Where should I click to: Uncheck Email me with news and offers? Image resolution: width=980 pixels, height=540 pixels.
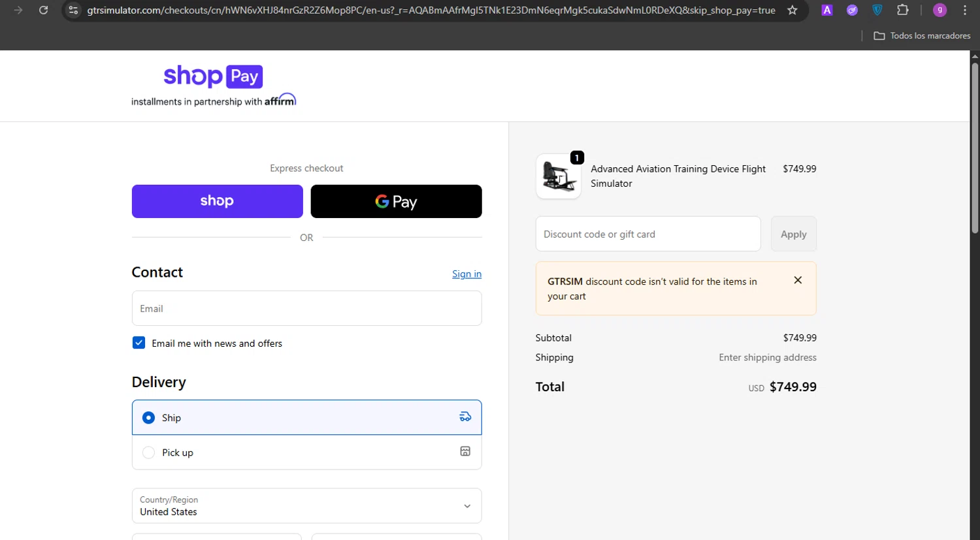(139, 343)
